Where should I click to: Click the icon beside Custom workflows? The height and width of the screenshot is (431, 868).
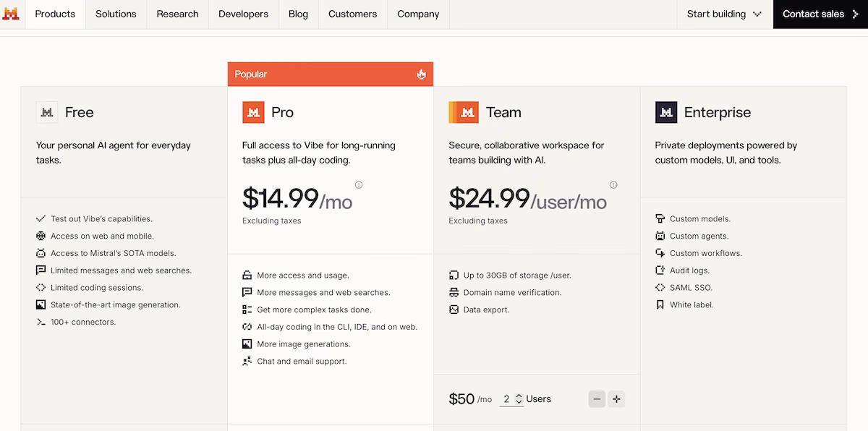coord(660,253)
